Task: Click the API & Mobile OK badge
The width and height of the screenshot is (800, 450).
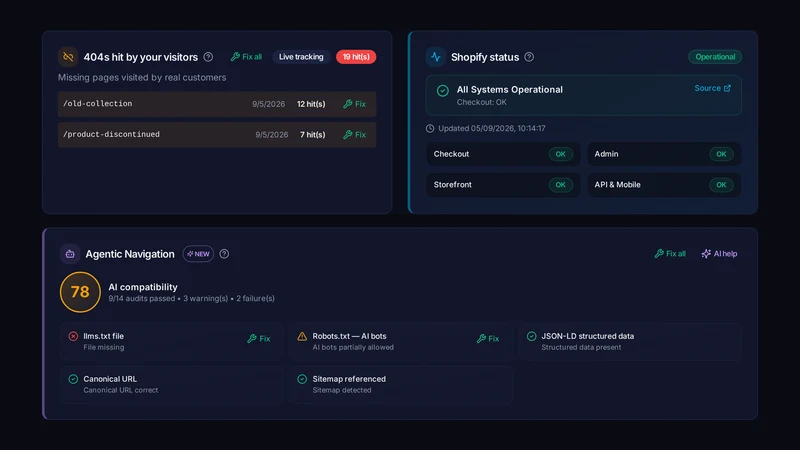Action: (721, 185)
